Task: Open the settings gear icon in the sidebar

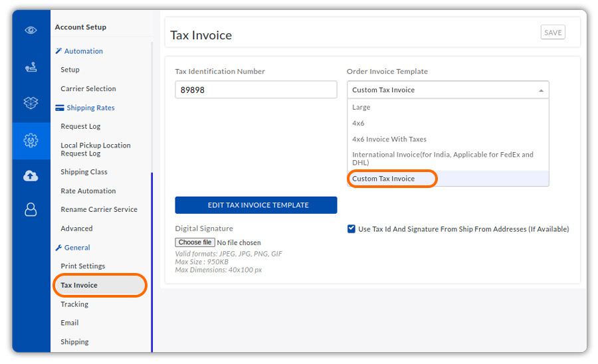Action: pos(31,141)
